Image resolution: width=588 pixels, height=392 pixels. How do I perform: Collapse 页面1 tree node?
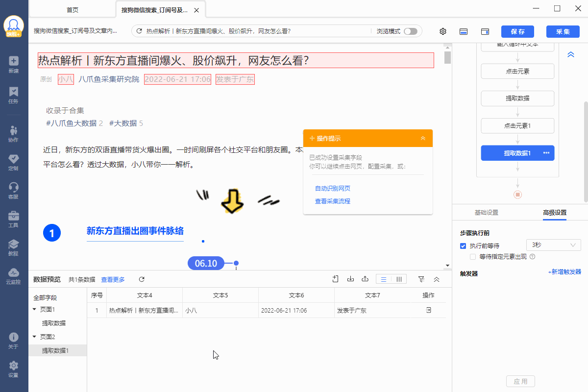34,309
